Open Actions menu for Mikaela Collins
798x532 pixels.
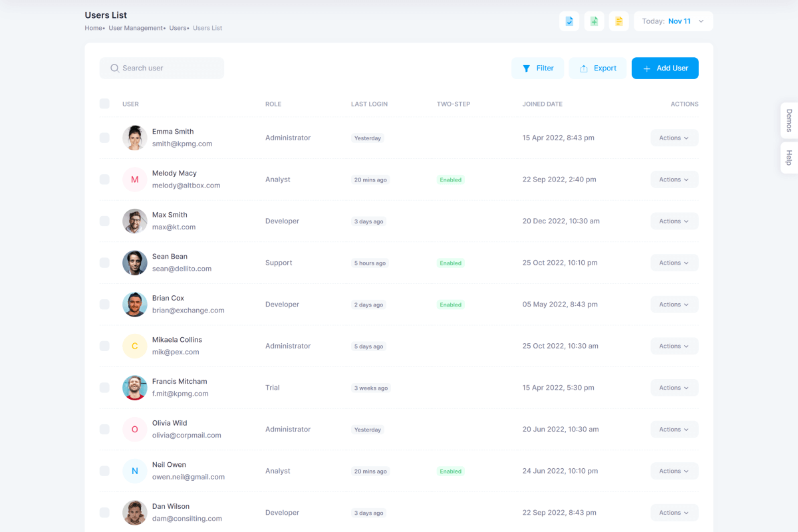[674, 346]
